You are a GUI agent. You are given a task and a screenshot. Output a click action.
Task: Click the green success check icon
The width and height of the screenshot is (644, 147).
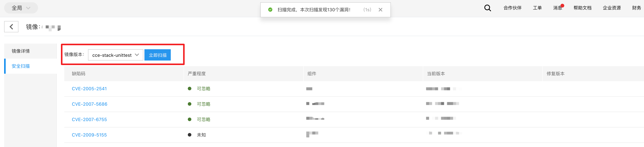coord(270,10)
